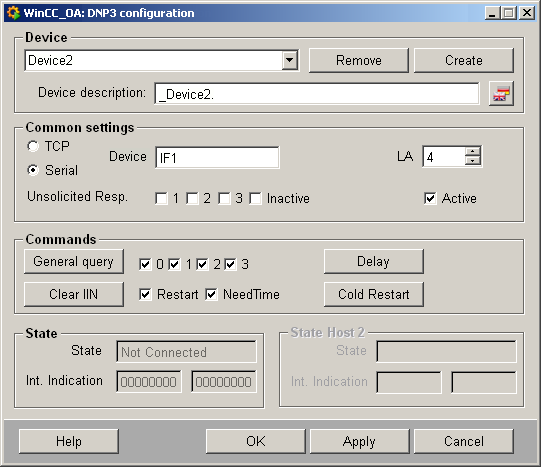
Task: Send the Cold Restart command
Action: pos(374,294)
